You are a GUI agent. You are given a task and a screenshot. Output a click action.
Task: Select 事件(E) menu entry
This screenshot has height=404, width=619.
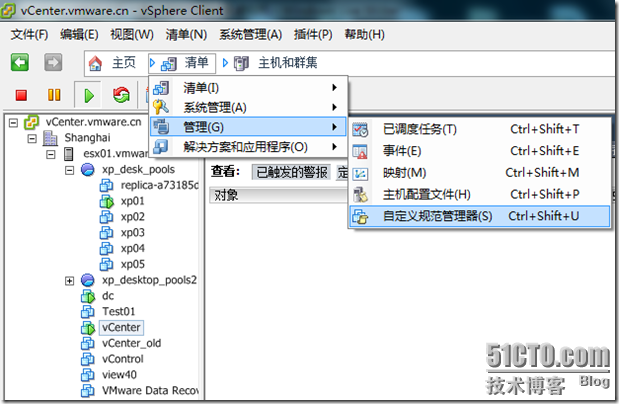pyautogui.click(x=479, y=151)
